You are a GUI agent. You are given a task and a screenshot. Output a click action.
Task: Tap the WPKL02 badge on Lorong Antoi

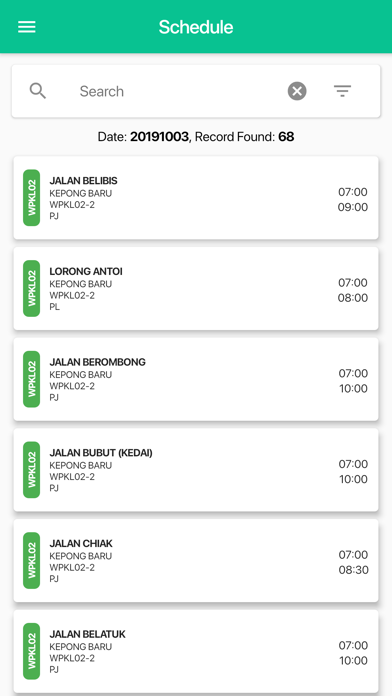pyautogui.click(x=32, y=289)
